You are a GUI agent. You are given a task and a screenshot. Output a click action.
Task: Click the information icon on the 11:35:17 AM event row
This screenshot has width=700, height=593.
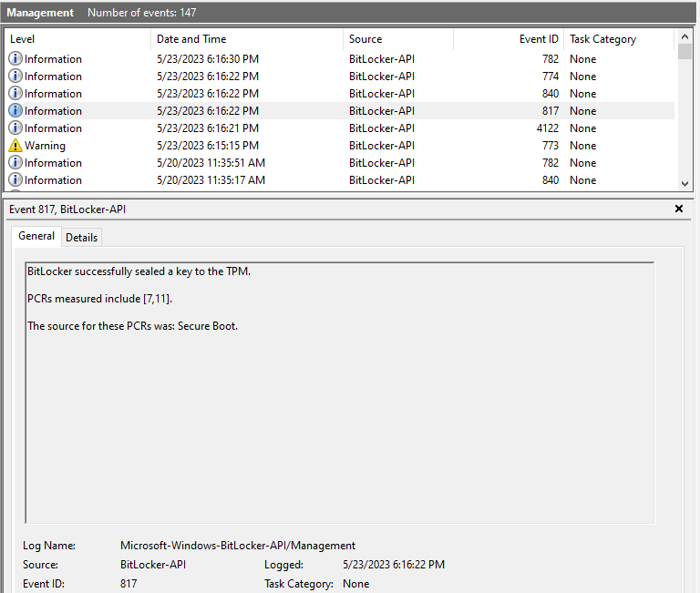[15, 179]
